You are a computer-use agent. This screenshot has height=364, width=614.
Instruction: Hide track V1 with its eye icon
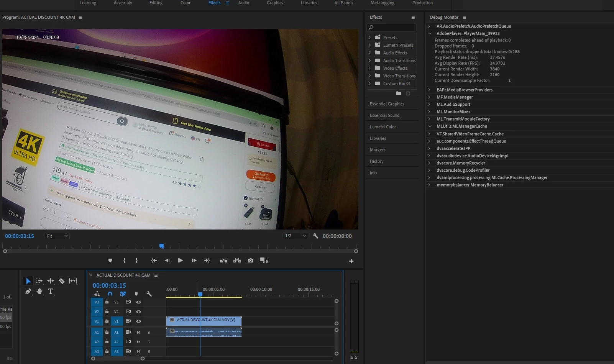point(139,321)
